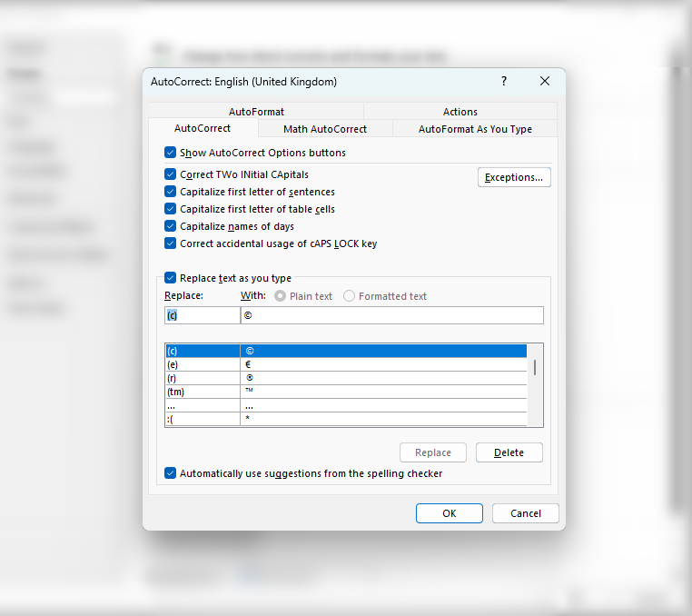Screen dimensions: 692x616
Task: Toggle Correct accidental cAPS LOCK usage
Action: [x=170, y=243]
